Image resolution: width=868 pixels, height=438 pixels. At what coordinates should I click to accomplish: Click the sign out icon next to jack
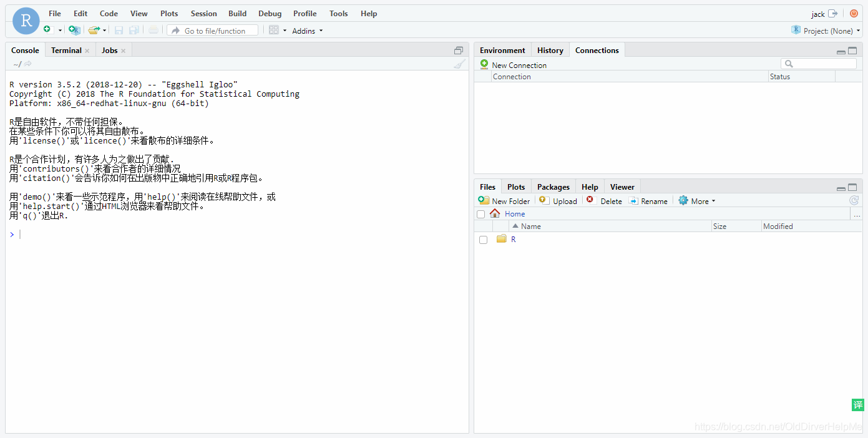(x=832, y=13)
